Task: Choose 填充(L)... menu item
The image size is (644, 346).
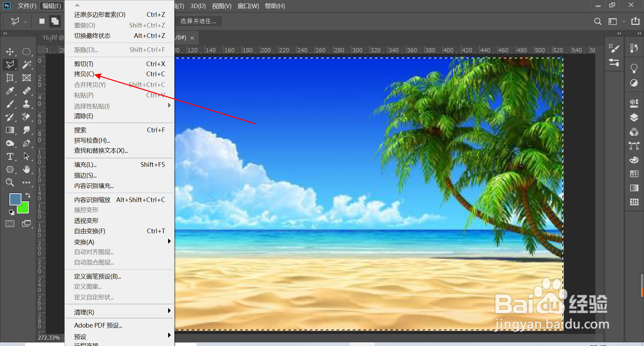Action: [119, 165]
